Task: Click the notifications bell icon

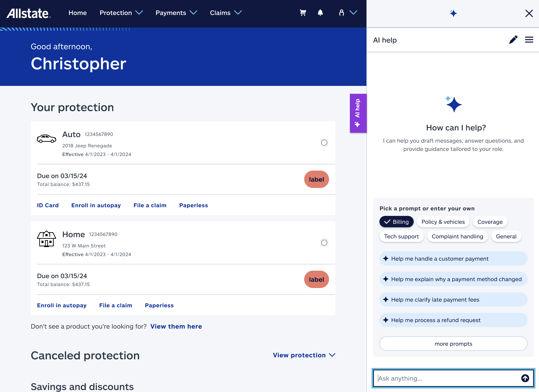Action: pos(320,13)
